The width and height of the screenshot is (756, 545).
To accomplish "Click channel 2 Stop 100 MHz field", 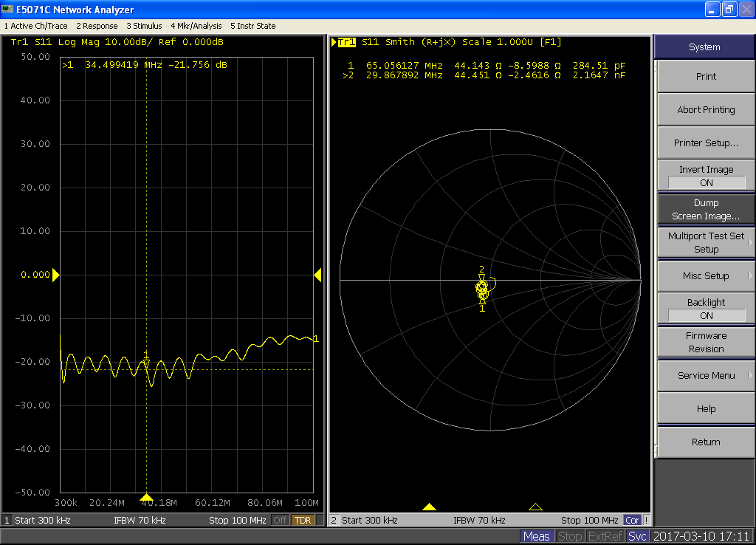I will [590, 521].
